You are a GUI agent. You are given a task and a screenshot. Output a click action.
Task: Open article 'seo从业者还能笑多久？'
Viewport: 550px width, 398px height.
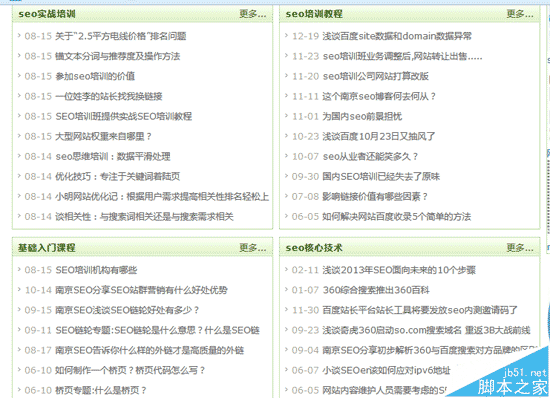(x=370, y=156)
